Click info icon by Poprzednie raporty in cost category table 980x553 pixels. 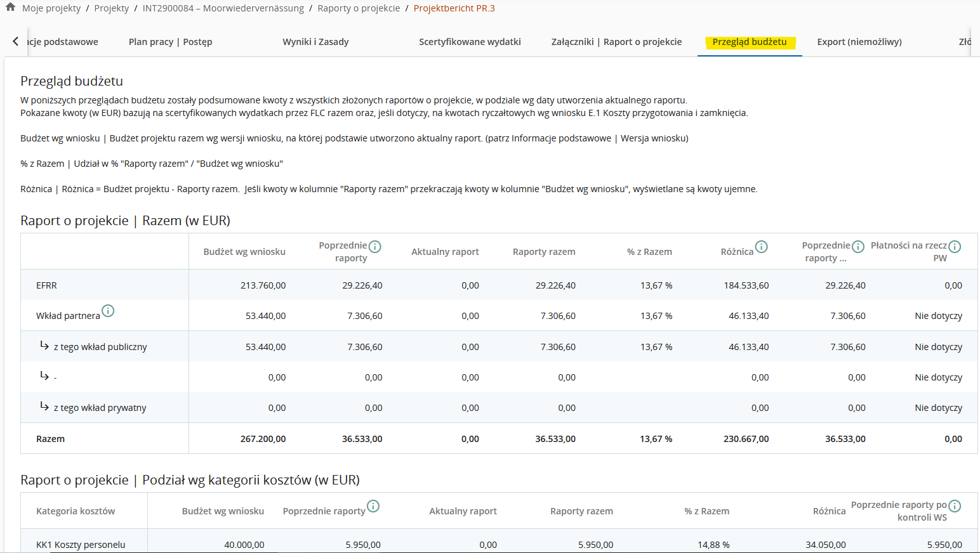click(x=373, y=506)
